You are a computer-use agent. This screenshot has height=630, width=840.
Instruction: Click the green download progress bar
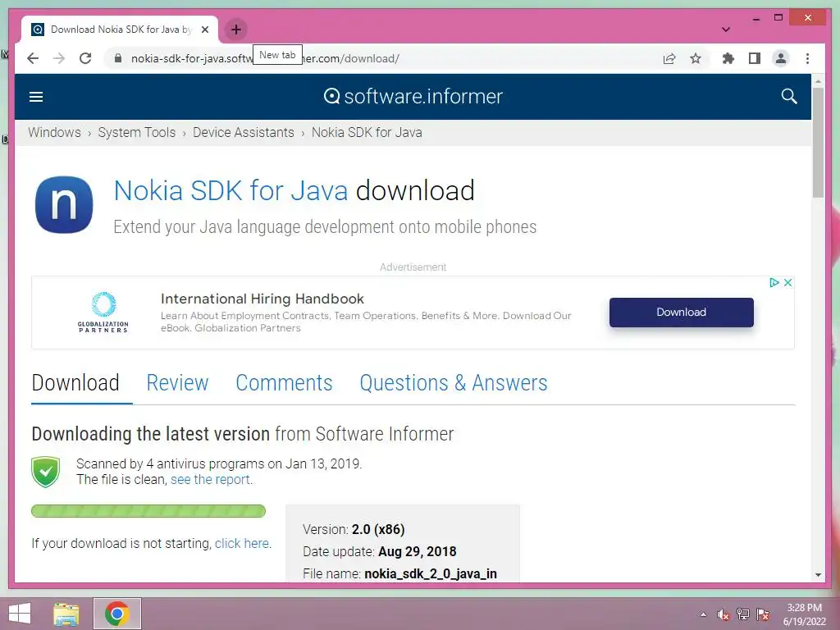point(148,511)
